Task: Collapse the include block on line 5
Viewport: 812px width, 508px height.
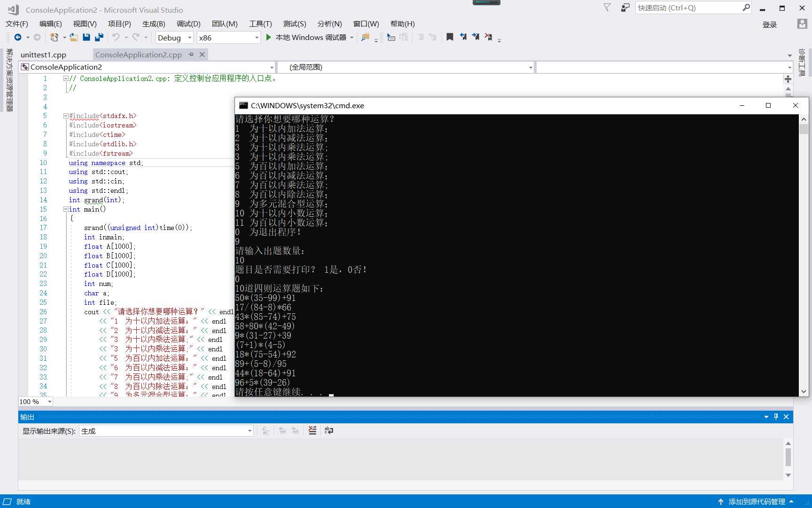Action: pyautogui.click(x=66, y=116)
